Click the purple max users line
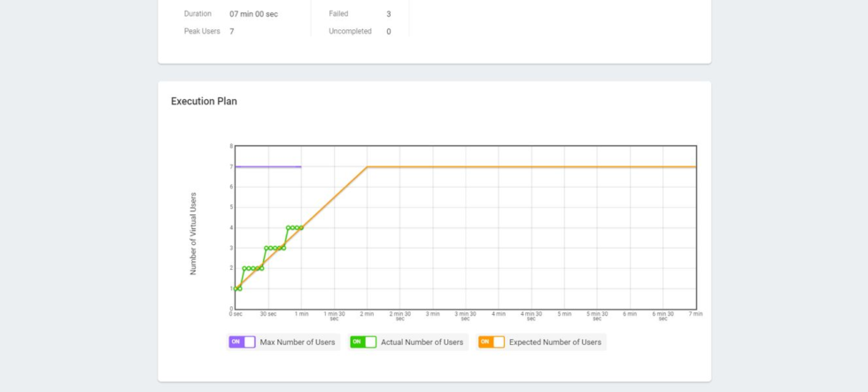 coord(267,166)
